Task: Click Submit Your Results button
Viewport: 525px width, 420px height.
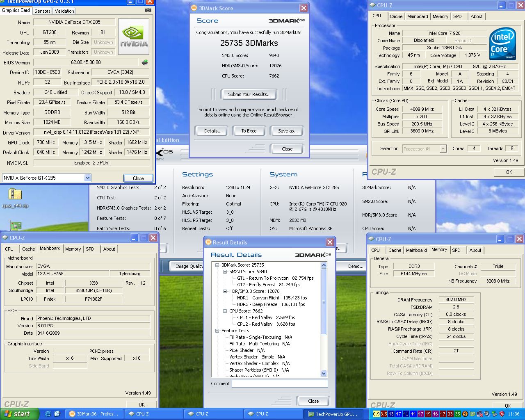Action: point(249,94)
